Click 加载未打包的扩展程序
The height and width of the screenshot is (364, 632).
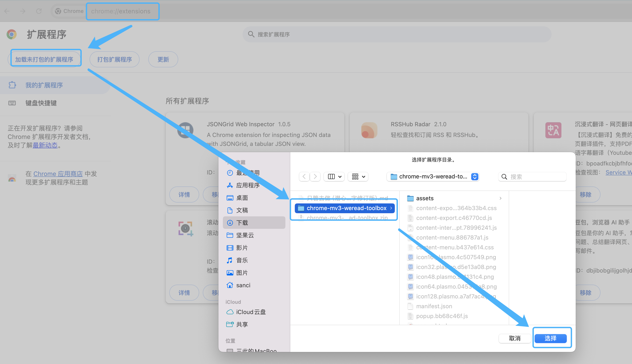click(x=46, y=59)
